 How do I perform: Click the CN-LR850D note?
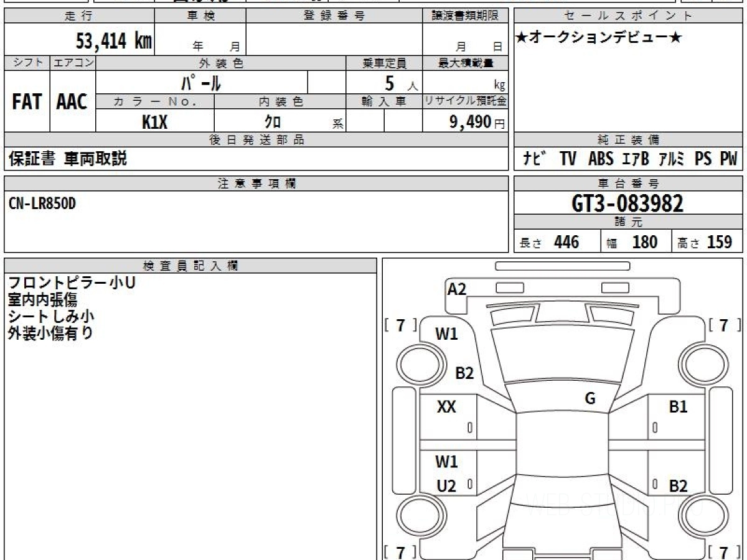tap(42, 203)
